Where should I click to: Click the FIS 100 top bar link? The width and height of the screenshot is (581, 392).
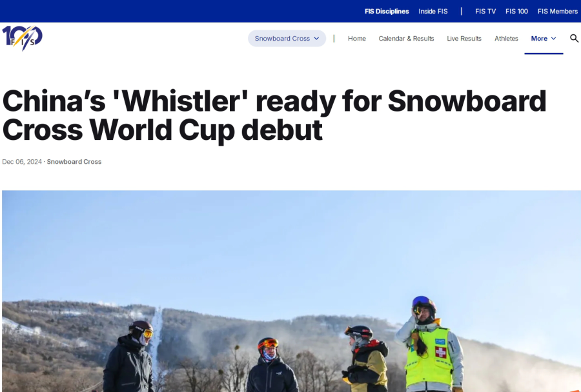coord(516,12)
